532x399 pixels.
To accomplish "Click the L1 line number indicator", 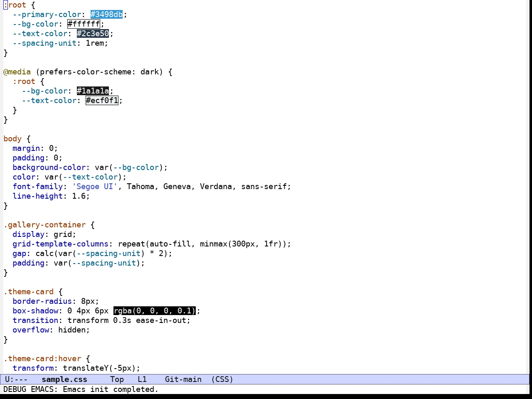I will coord(142,379).
